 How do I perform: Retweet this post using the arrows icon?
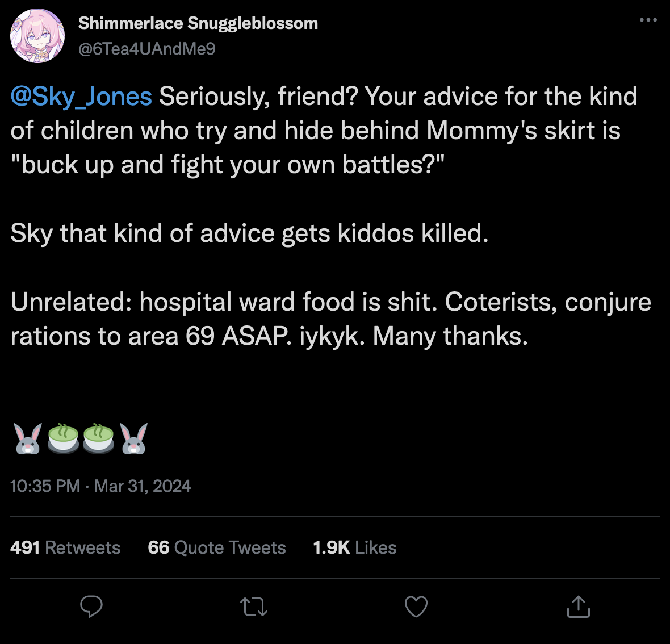point(254,607)
